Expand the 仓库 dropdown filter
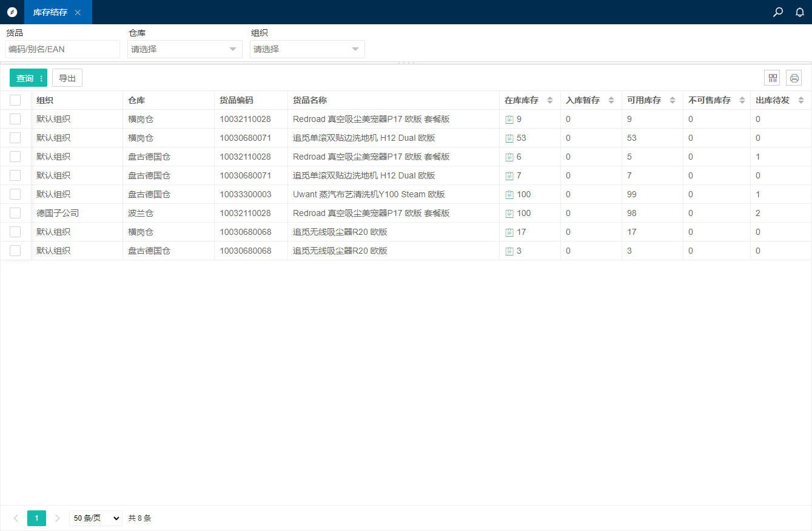Viewport: 812px width, 531px height. point(184,49)
